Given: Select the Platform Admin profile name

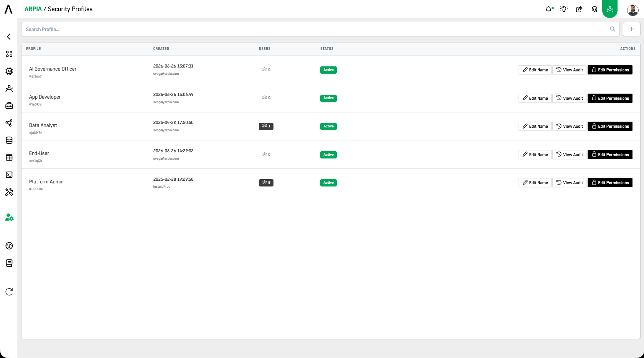Looking at the screenshot, I should pyautogui.click(x=46, y=182).
